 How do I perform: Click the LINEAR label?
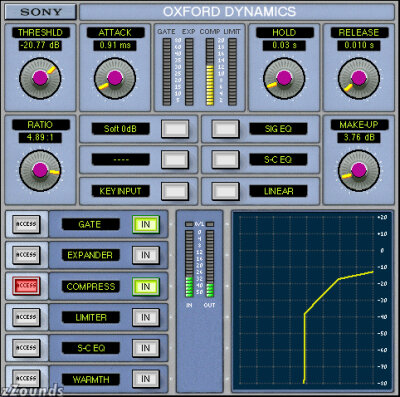pos(278,191)
